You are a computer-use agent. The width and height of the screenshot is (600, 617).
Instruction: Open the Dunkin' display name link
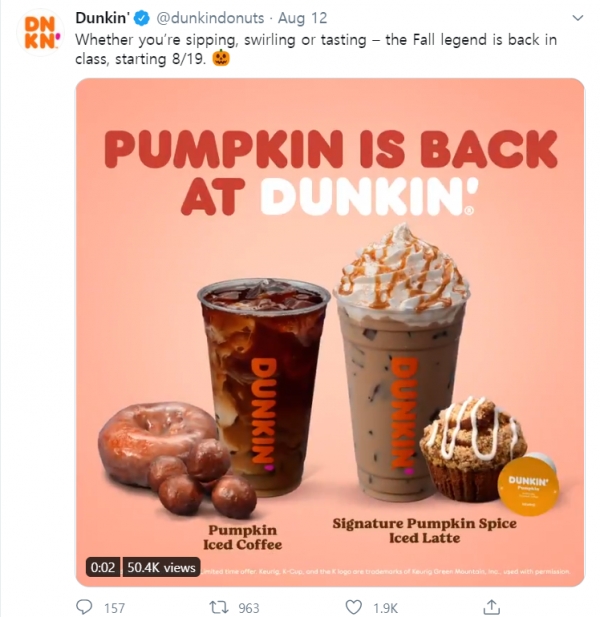pyautogui.click(x=102, y=18)
